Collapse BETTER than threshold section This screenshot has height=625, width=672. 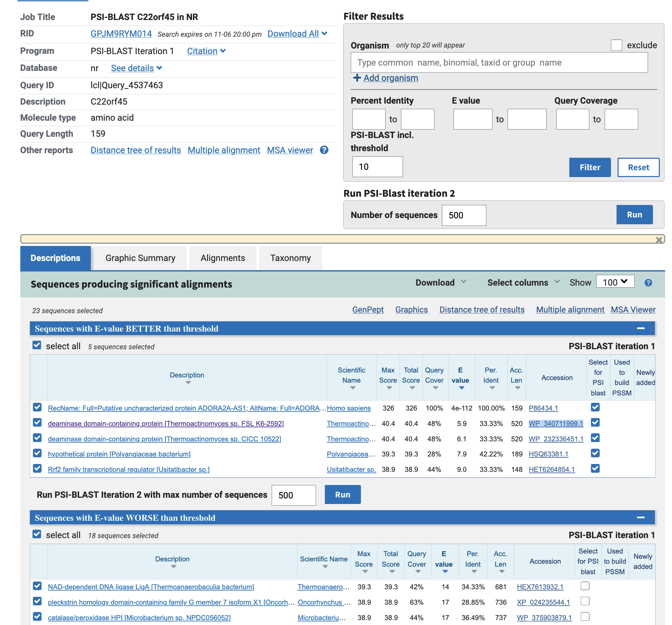pos(640,328)
